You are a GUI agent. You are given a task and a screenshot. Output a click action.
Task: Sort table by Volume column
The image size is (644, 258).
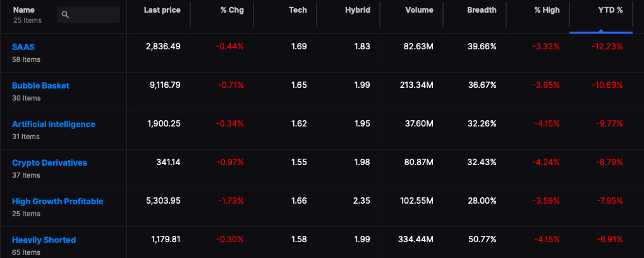420,10
